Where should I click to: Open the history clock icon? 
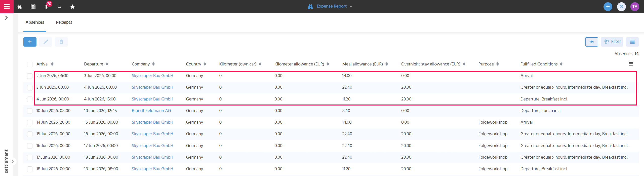point(621,7)
